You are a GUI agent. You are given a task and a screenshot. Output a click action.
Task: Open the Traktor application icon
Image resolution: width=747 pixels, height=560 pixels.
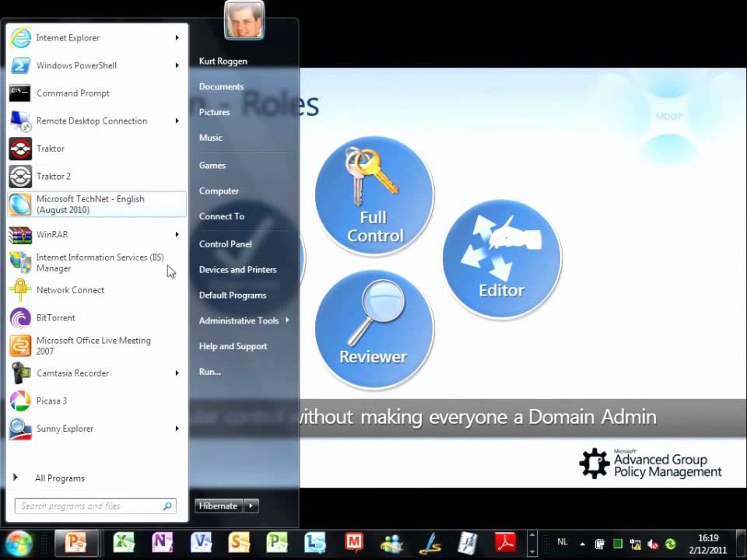click(20, 149)
